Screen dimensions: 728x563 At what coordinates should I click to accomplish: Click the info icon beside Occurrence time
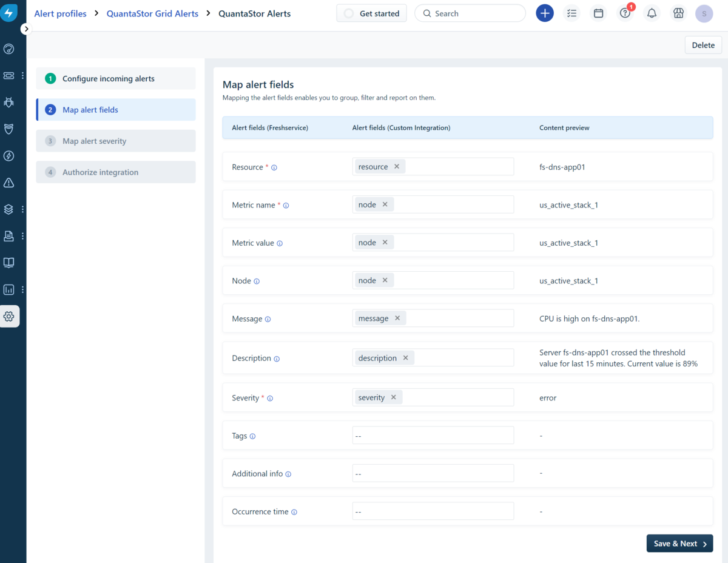(x=294, y=512)
